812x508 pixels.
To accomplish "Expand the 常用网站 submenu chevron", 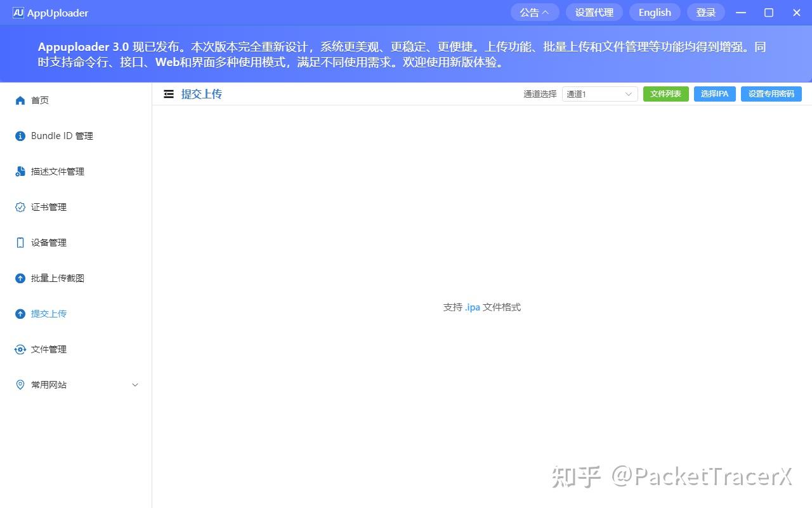I will [134, 385].
